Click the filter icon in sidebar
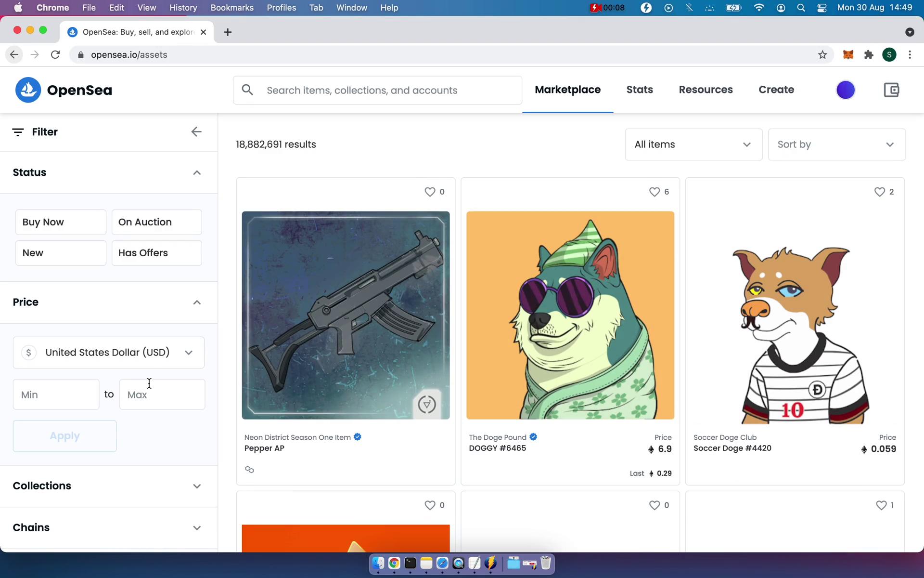Image resolution: width=924 pixels, height=578 pixels. coord(18,131)
